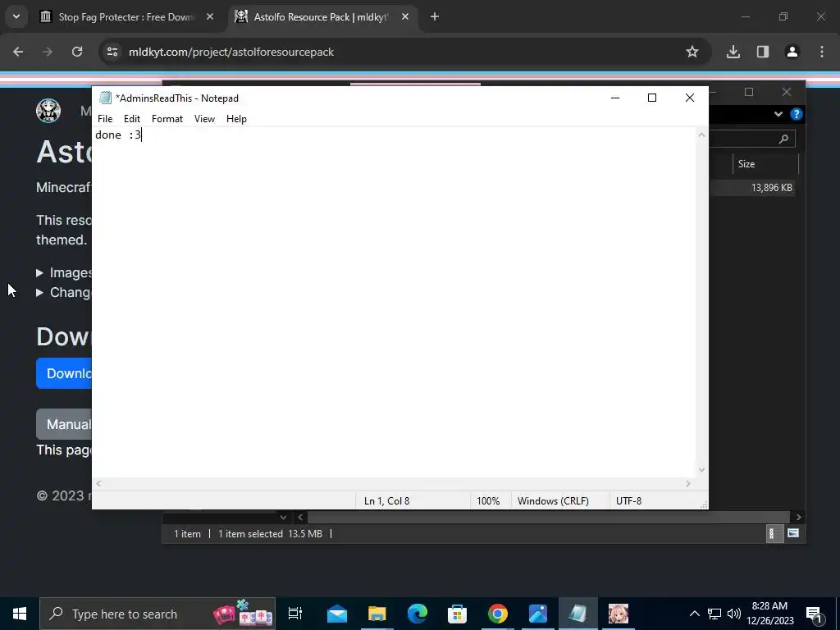Open Notepad File menu
Viewport: 840px width, 630px height.
(x=105, y=119)
